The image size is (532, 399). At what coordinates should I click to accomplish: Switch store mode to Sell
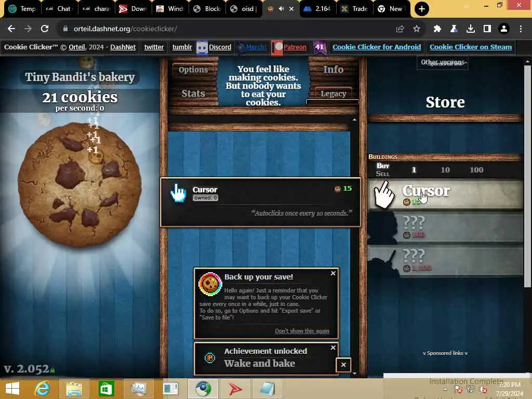pyautogui.click(x=383, y=174)
